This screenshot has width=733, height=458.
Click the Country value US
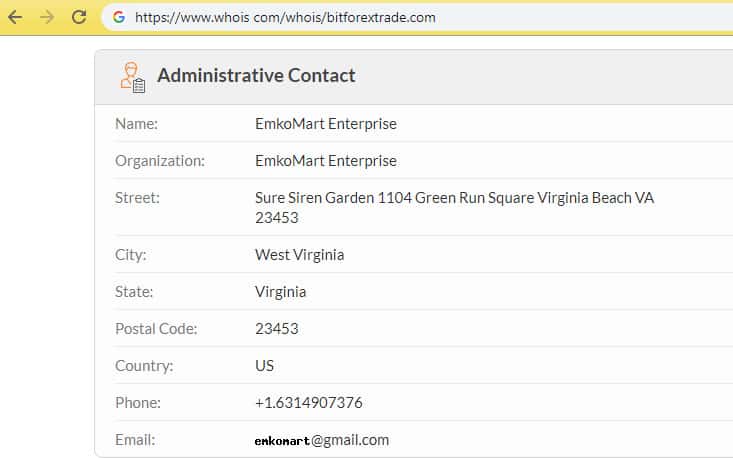click(x=264, y=366)
